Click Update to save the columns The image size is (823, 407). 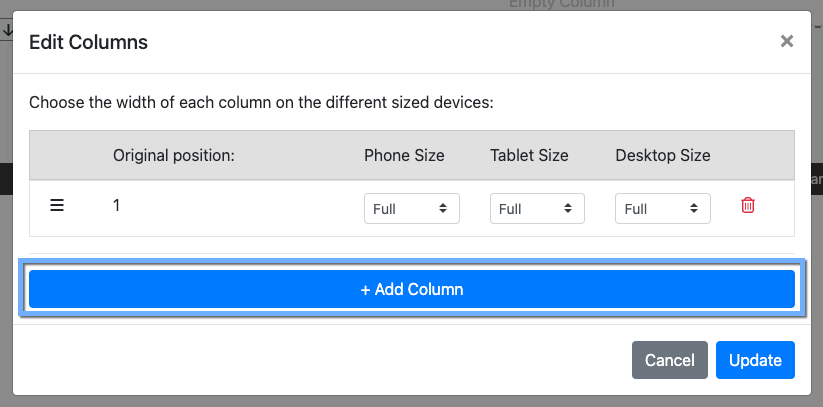pyautogui.click(x=755, y=360)
